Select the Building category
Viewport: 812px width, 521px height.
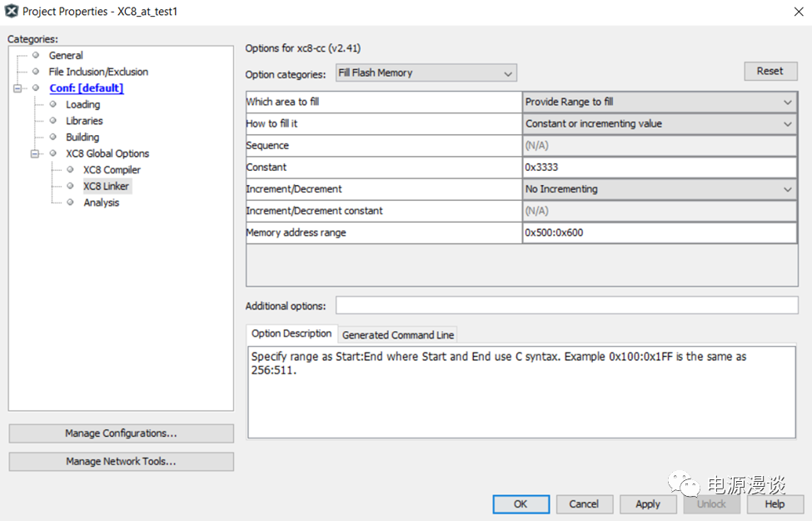(82, 137)
